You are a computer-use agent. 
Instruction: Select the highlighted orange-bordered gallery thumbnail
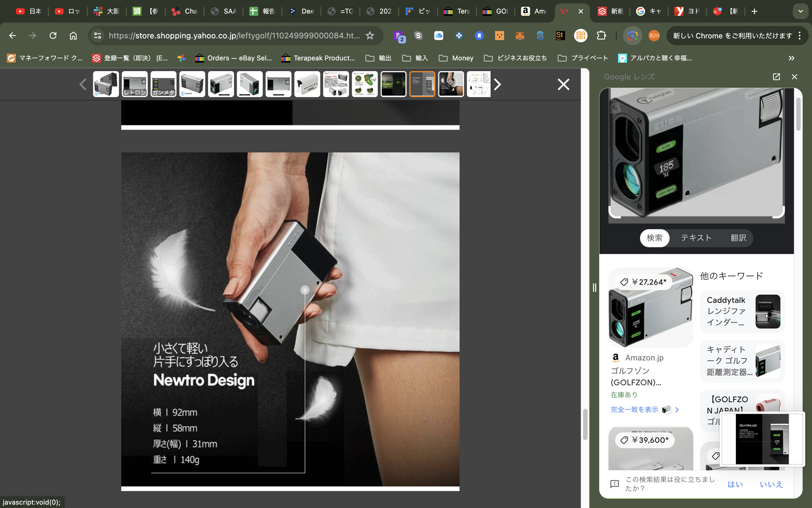point(422,84)
